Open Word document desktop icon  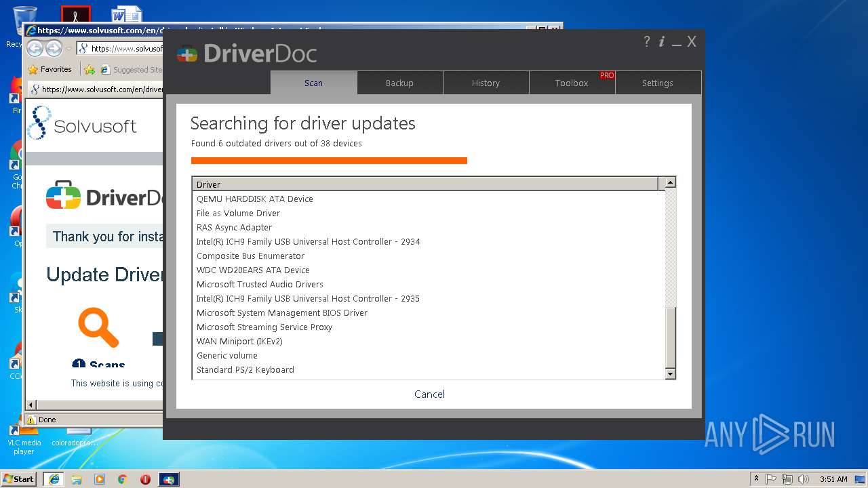click(127, 14)
